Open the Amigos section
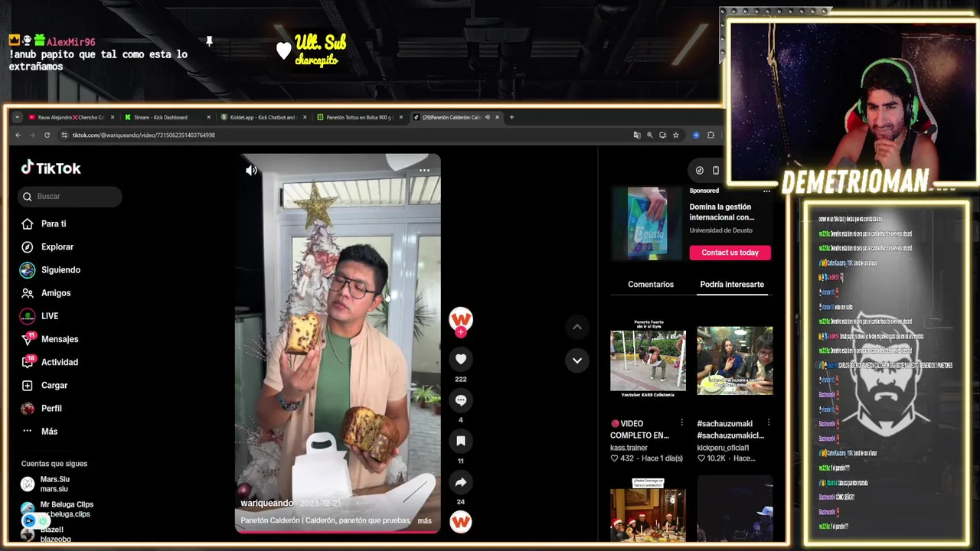The image size is (980, 551). click(56, 292)
